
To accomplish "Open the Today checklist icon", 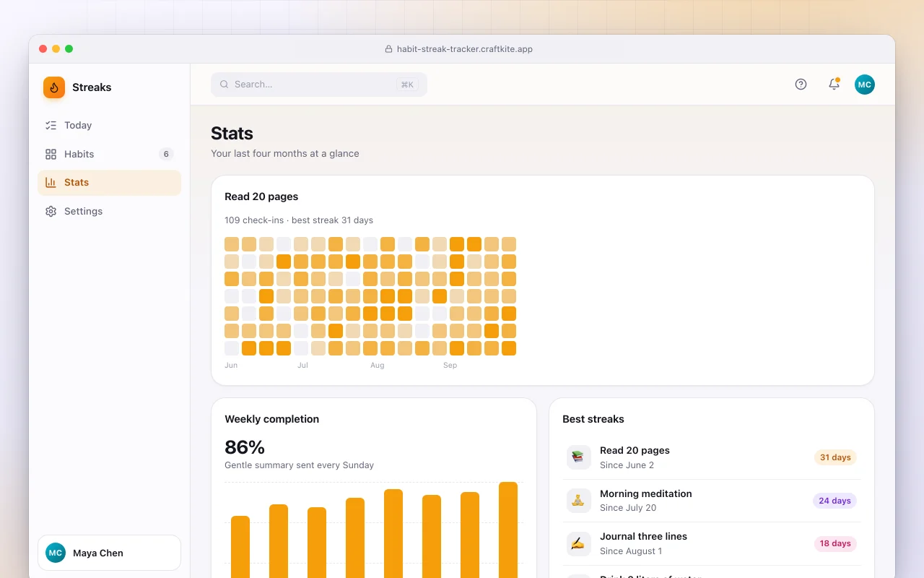I will click(x=51, y=125).
